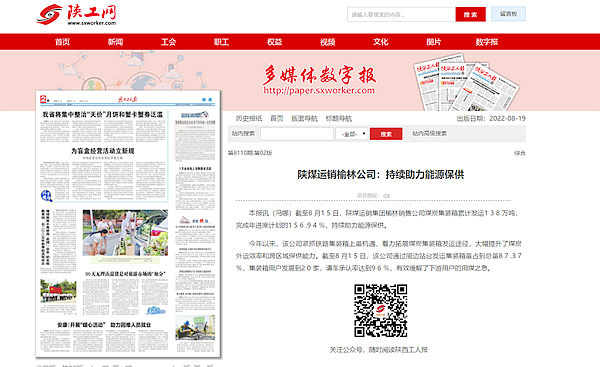Open the 文化 navigation item

click(380, 42)
